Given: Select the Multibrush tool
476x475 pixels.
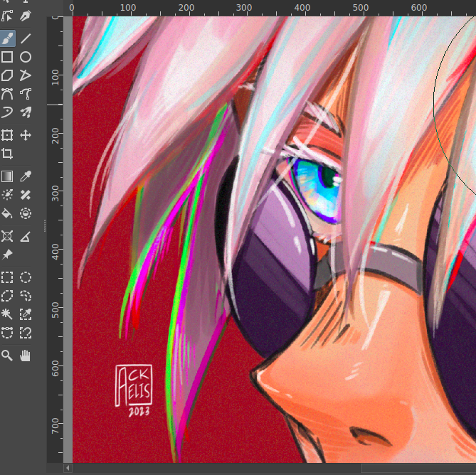Looking at the screenshot, I should (26, 112).
